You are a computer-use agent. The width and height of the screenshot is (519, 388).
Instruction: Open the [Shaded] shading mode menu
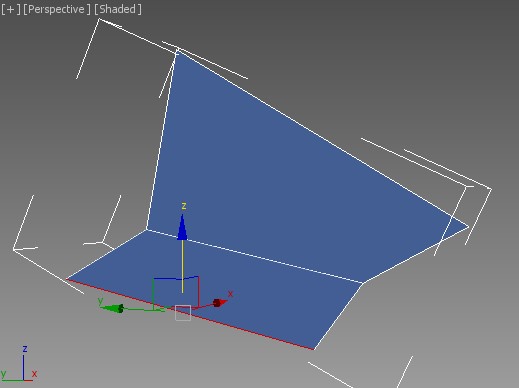pyautogui.click(x=118, y=9)
